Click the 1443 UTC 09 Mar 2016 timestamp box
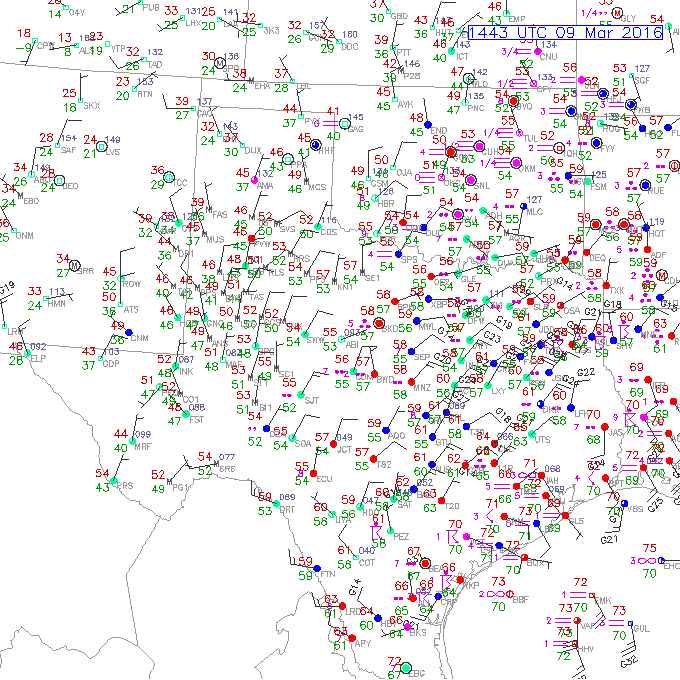This screenshot has height=680, width=680. 567,33
